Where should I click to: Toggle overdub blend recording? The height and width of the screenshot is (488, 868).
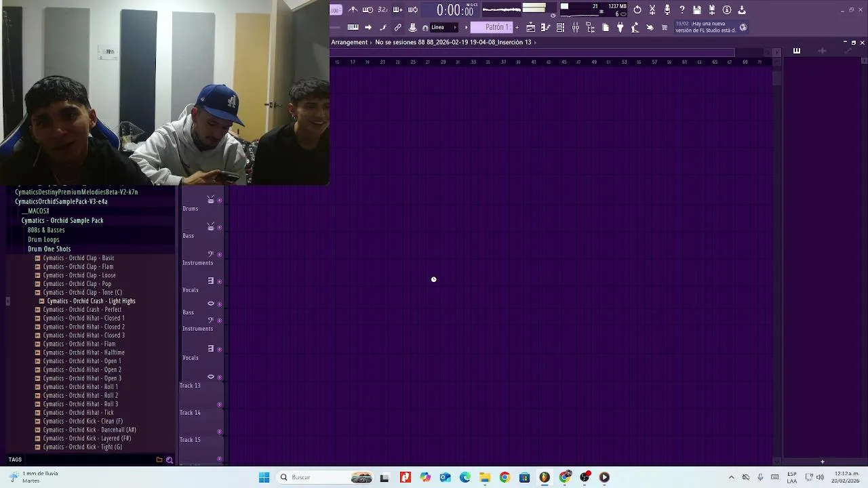397,9
